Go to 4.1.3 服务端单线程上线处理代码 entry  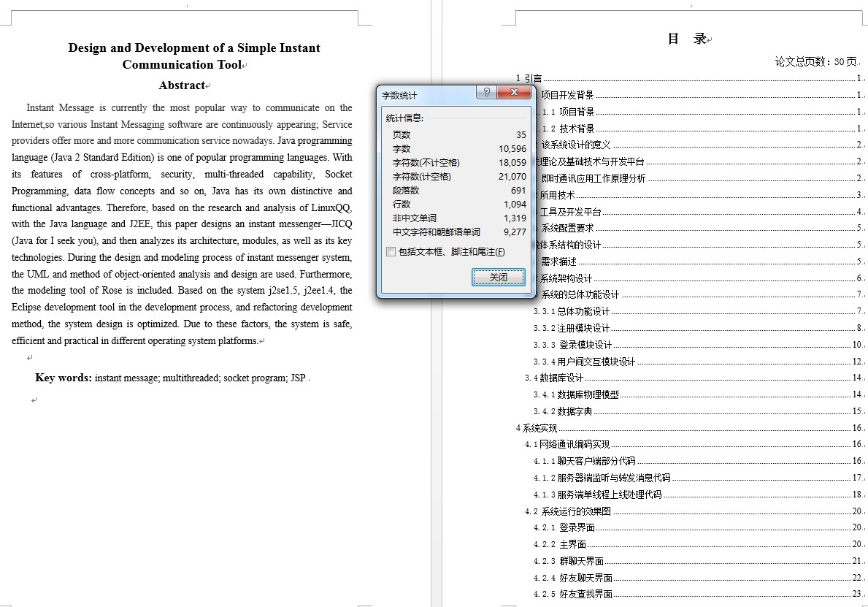coord(697,495)
